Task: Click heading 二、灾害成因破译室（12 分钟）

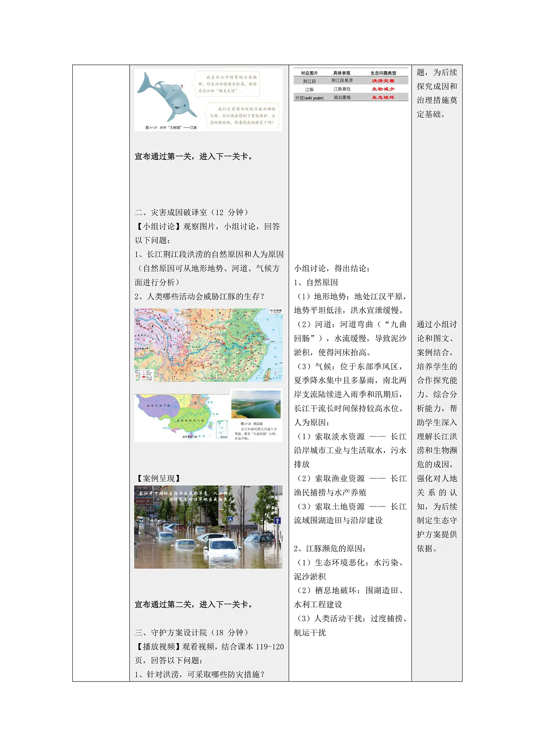Action: click(x=193, y=212)
